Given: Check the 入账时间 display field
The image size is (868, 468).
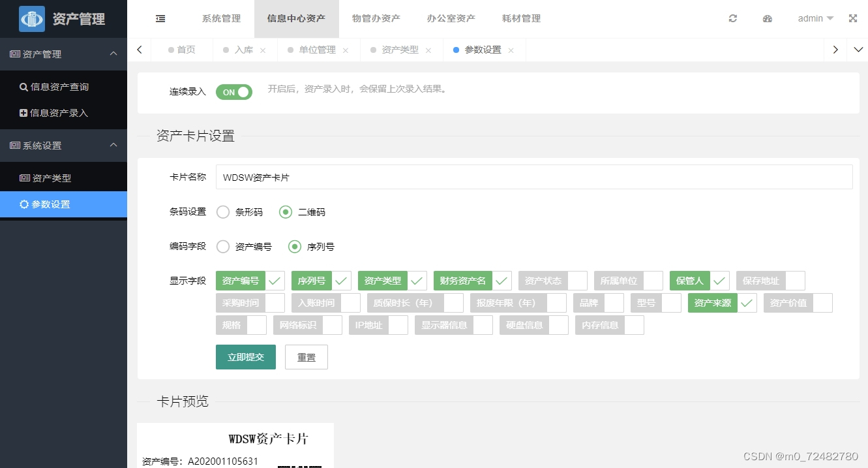Looking at the screenshot, I should pyautogui.click(x=326, y=304).
